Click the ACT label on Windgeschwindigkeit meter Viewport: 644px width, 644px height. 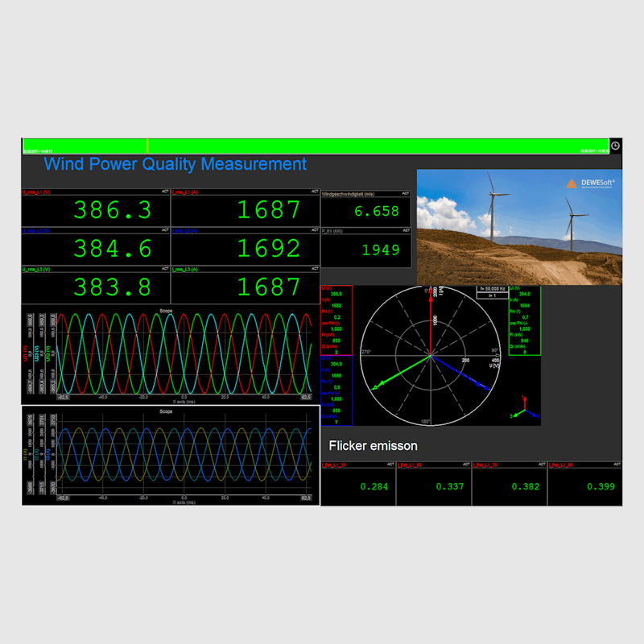coord(406,193)
